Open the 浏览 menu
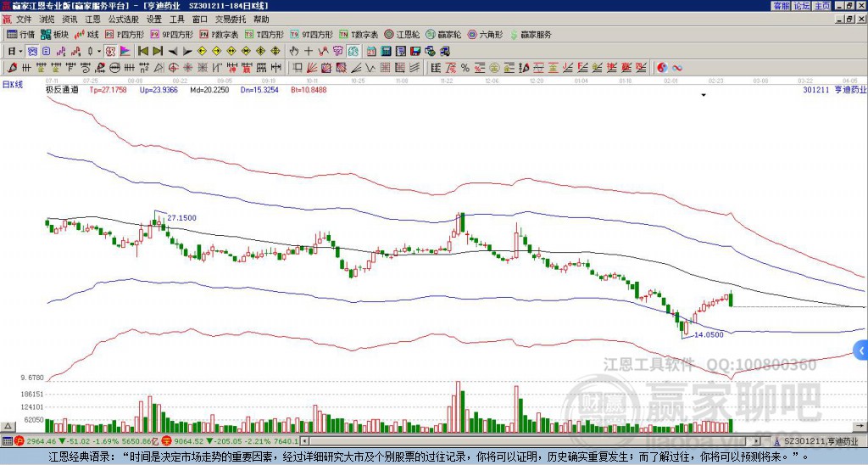 47,20
